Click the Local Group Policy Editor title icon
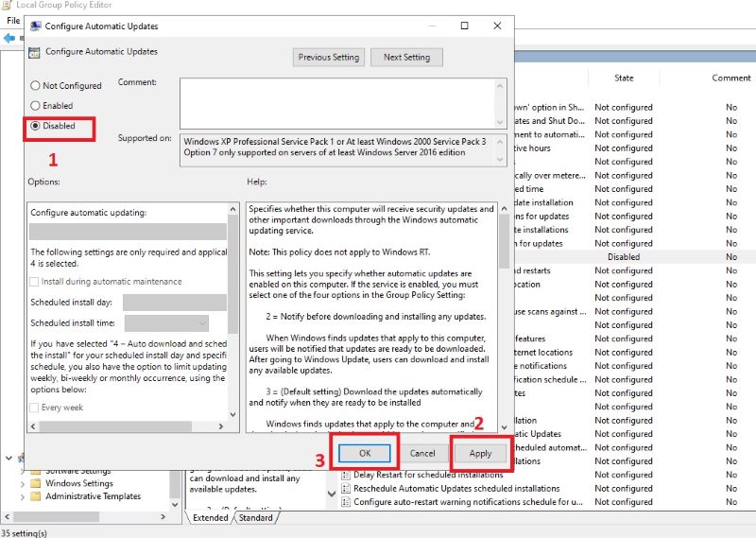This screenshot has height=538, width=756. coord(7,5)
